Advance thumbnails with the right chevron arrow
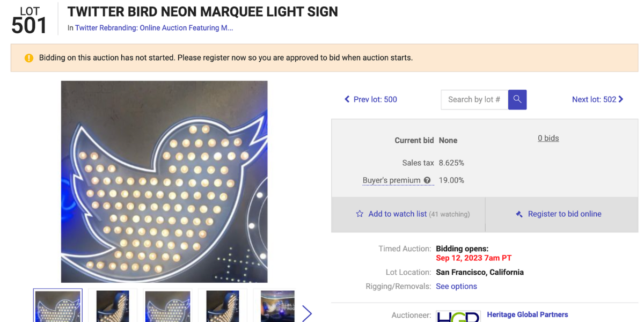 (x=306, y=313)
